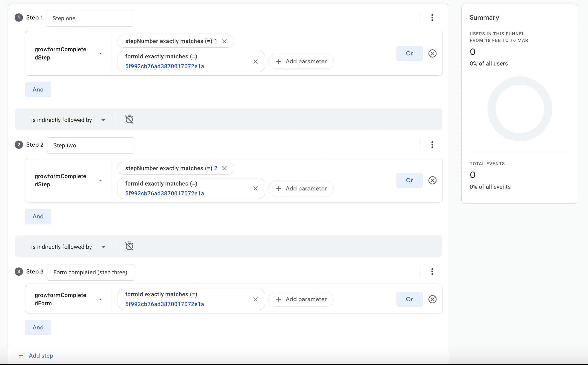Click the Step 3 label text
The height and width of the screenshot is (365, 588).
(x=35, y=272)
